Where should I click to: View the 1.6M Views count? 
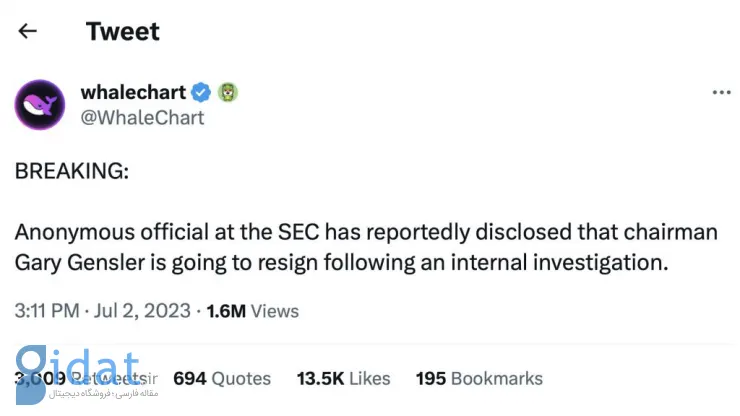(x=252, y=311)
